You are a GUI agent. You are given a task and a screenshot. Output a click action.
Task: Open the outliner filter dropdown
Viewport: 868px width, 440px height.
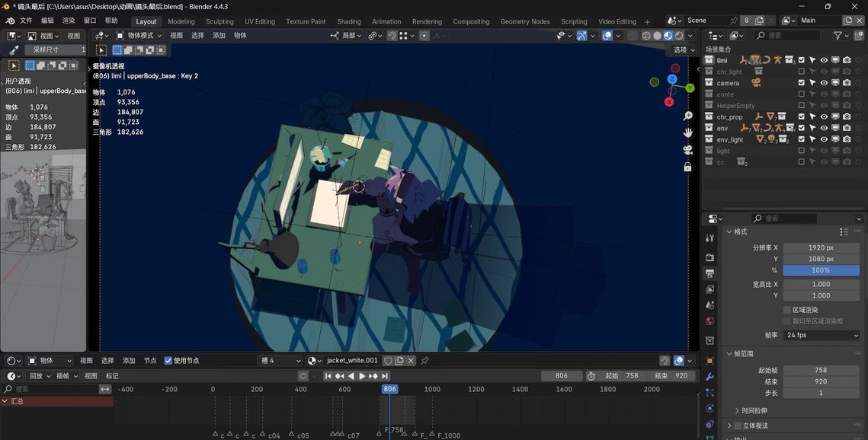[x=841, y=35]
